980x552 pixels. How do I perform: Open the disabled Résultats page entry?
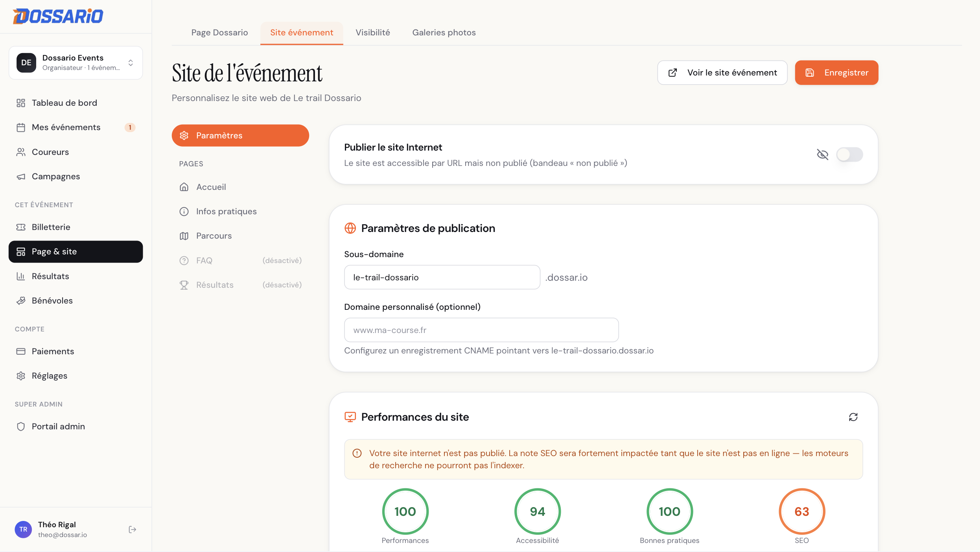click(240, 285)
